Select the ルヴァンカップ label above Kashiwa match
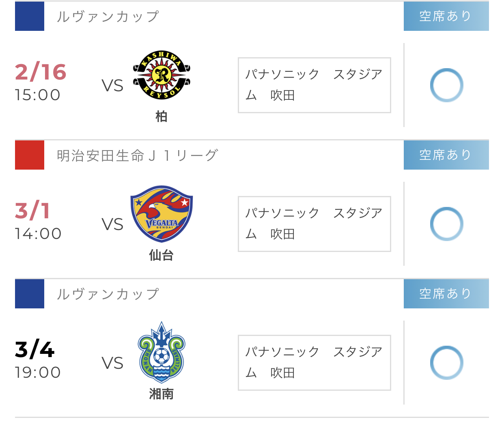This screenshot has width=504, height=422. (108, 17)
